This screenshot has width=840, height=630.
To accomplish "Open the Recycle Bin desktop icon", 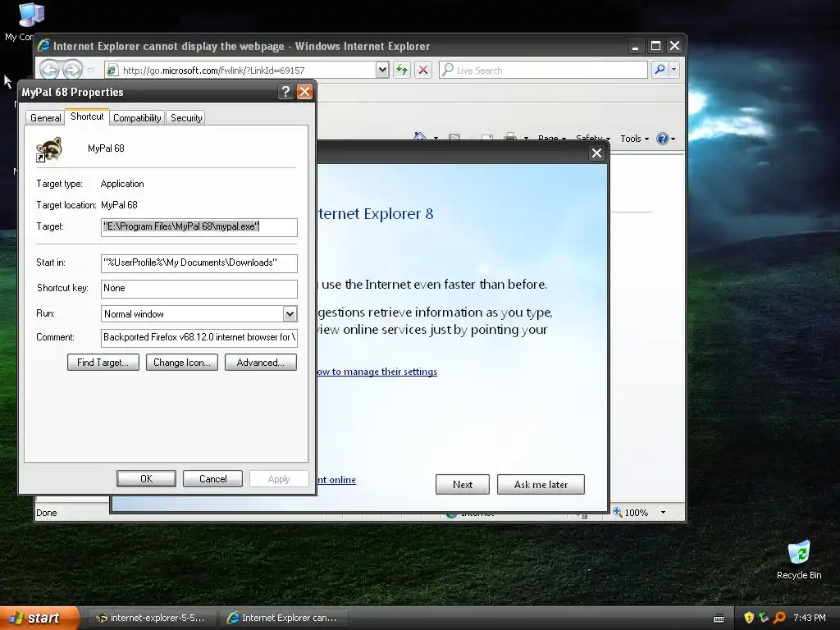I will tap(799, 560).
